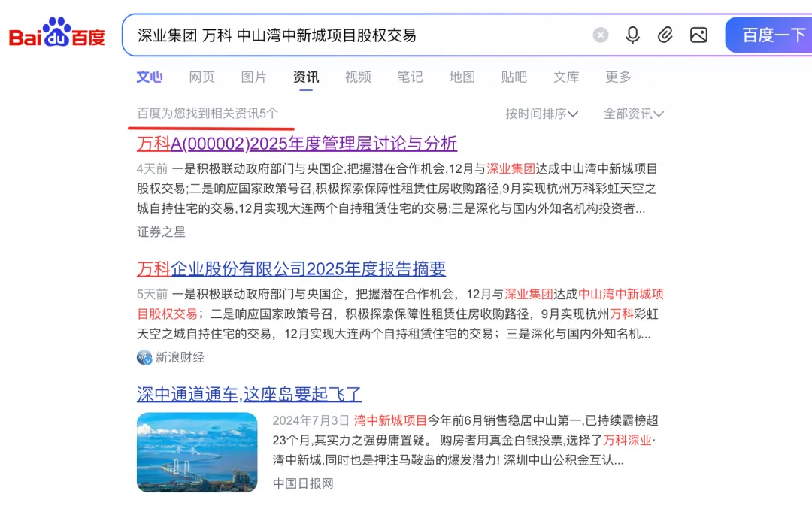Focus the search input field
812x509 pixels.
click(357, 35)
